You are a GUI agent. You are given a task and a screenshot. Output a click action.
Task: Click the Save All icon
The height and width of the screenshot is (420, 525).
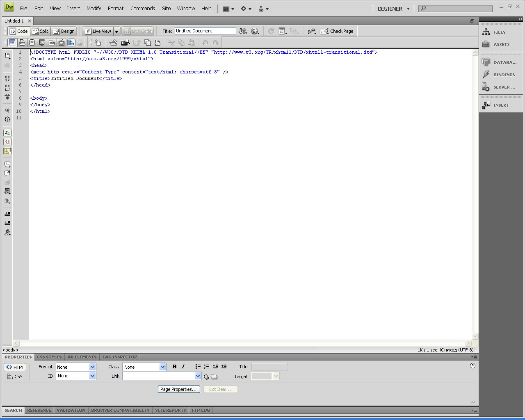click(x=148, y=42)
